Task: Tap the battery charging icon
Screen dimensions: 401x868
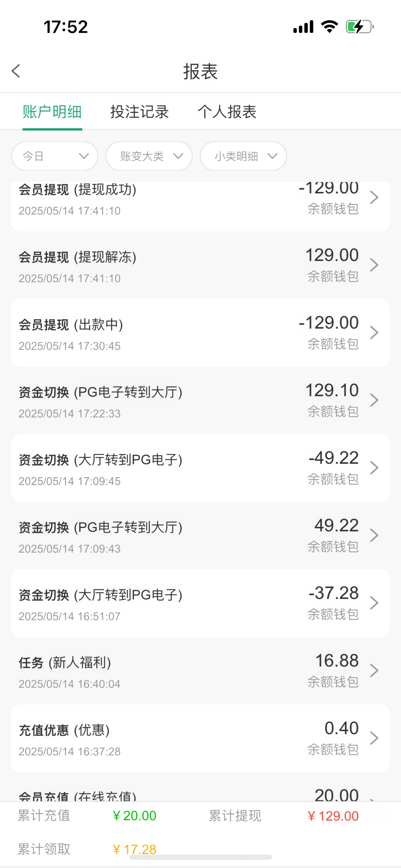Action: tap(360, 27)
